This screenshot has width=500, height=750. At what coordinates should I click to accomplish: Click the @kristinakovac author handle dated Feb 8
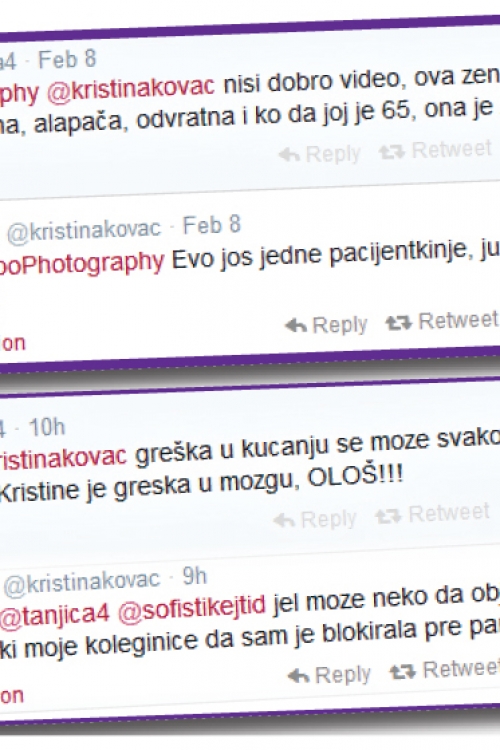click(x=84, y=231)
